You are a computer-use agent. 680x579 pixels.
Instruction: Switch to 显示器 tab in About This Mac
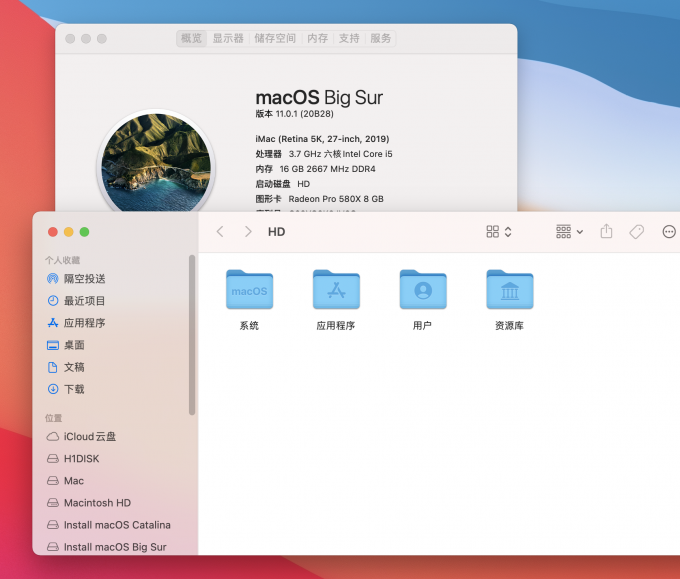[x=228, y=38]
